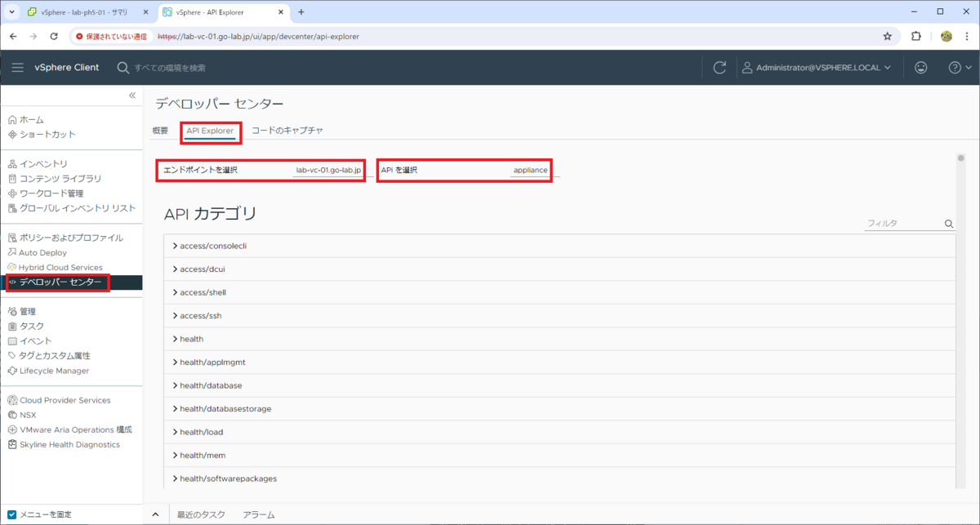Open the 最近のタスク tab
The width and height of the screenshot is (980, 525).
click(201, 514)
